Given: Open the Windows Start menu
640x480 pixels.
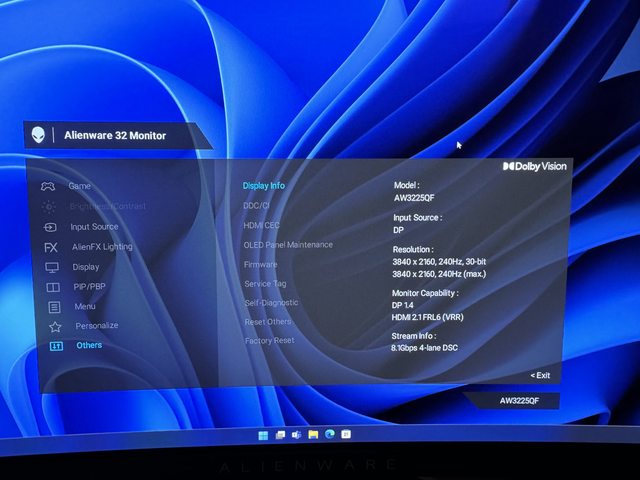Looking at the screenshot, I should pyautogui.click(x=263, y=436).
